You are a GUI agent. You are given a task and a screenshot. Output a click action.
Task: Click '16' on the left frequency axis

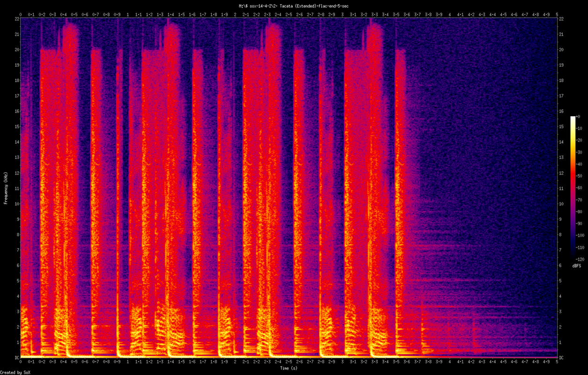pyautogui.click(x=16, y=111)
